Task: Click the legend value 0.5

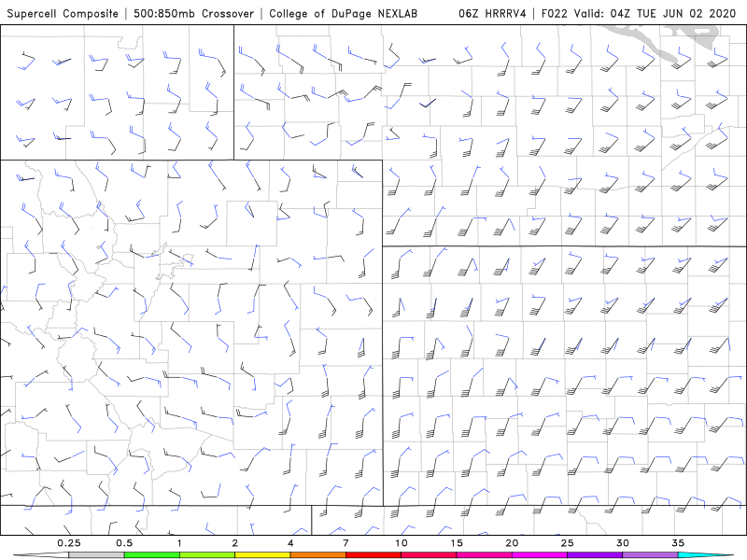Action: click(x=124, y=543)
